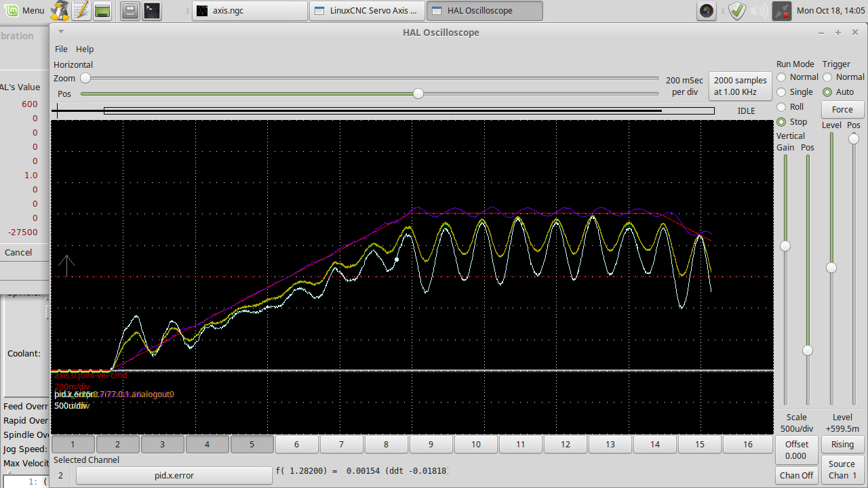Screen dimensions: 868x488
Task: Select Normal trigger mode
Action: [x=844, y=77]
